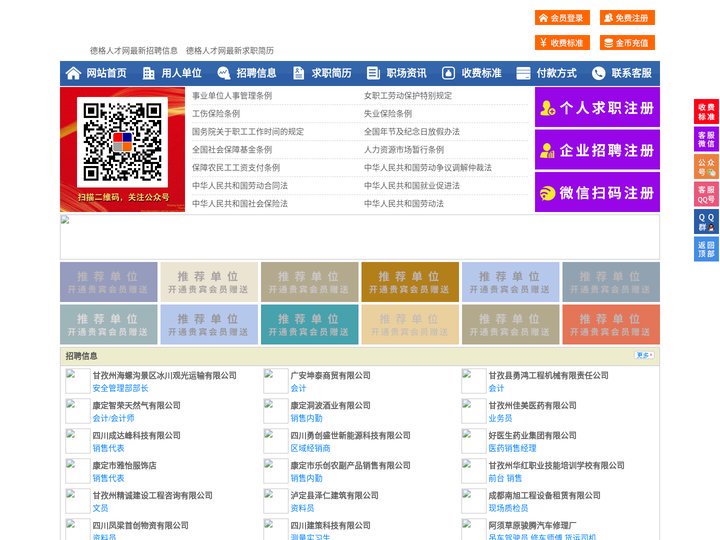Screen dimensions: 720x540
Task: Click the 金币充值 button
Action: point(627,43)
